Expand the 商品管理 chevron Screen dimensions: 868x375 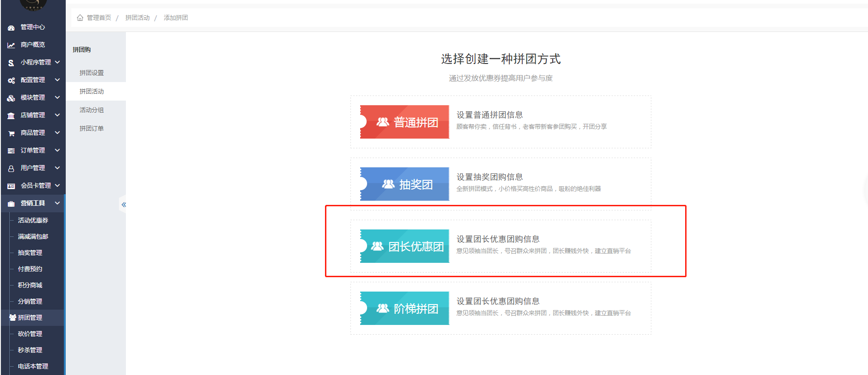(x=57, y=133)
